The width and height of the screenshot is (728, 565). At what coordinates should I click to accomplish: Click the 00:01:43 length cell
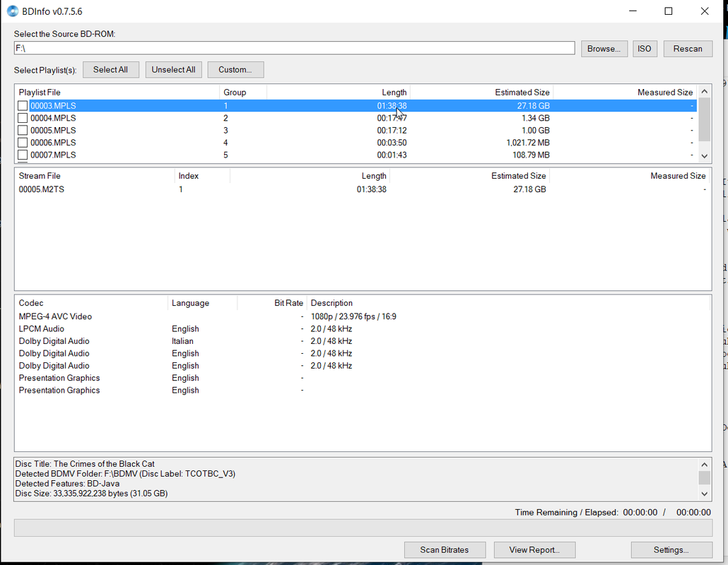click(392, 155)
